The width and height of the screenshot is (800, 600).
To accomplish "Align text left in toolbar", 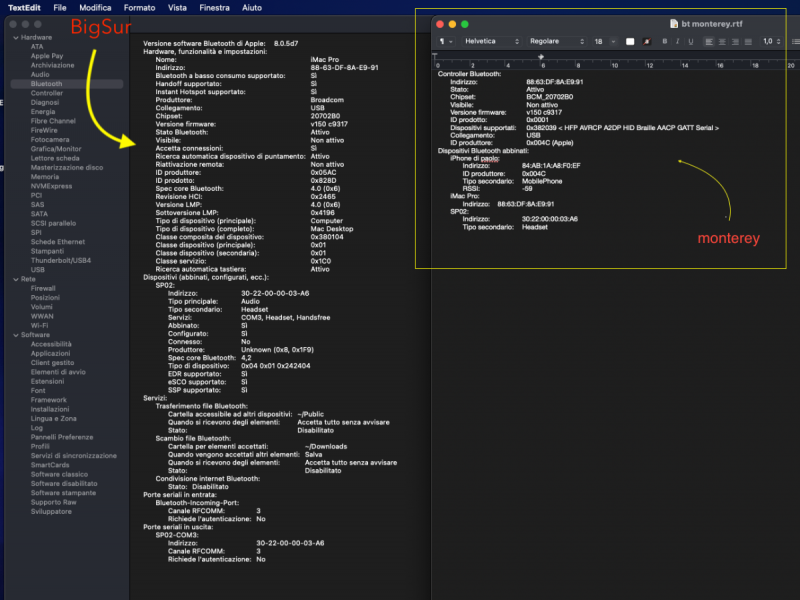I will 709,41.
